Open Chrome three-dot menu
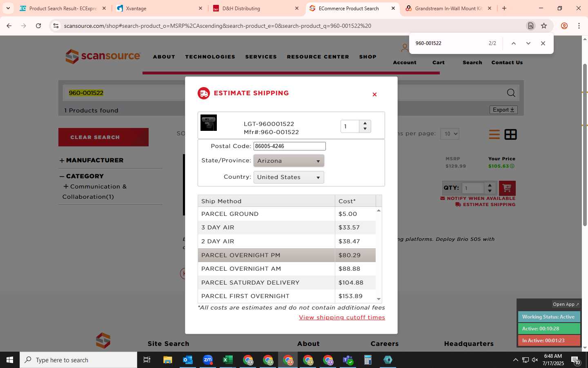Screen dimensions: 588x368 click(x=579, y=26)
